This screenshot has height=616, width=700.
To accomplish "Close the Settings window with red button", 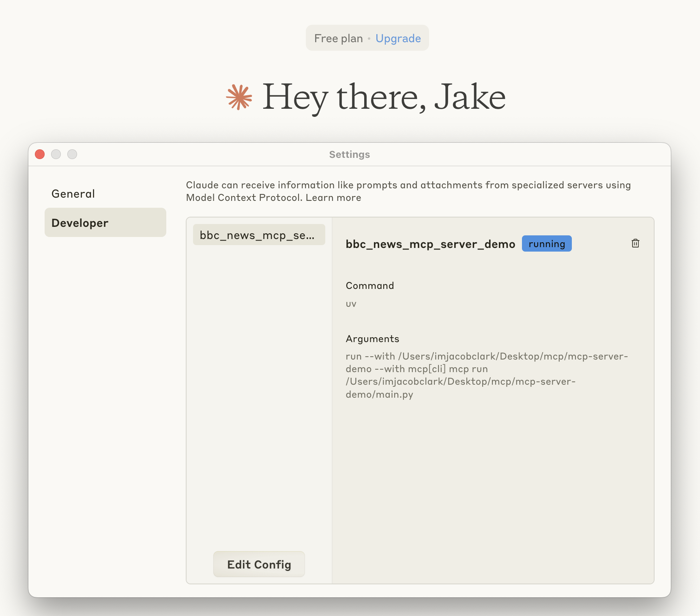I will [40, 154].
